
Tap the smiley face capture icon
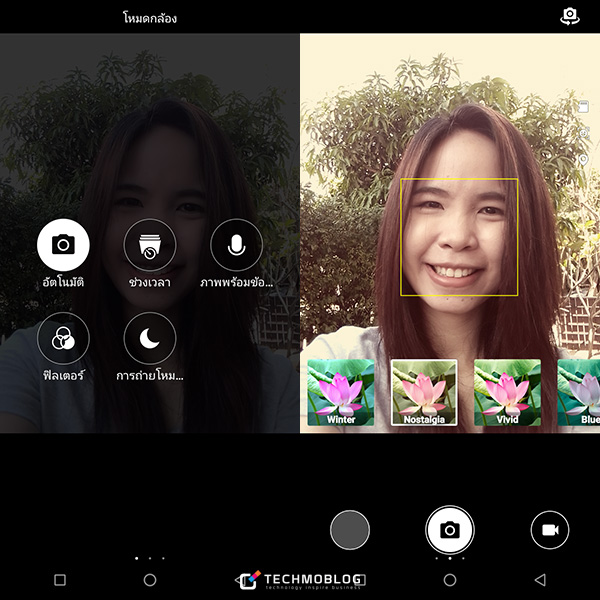tap(583, 133)
